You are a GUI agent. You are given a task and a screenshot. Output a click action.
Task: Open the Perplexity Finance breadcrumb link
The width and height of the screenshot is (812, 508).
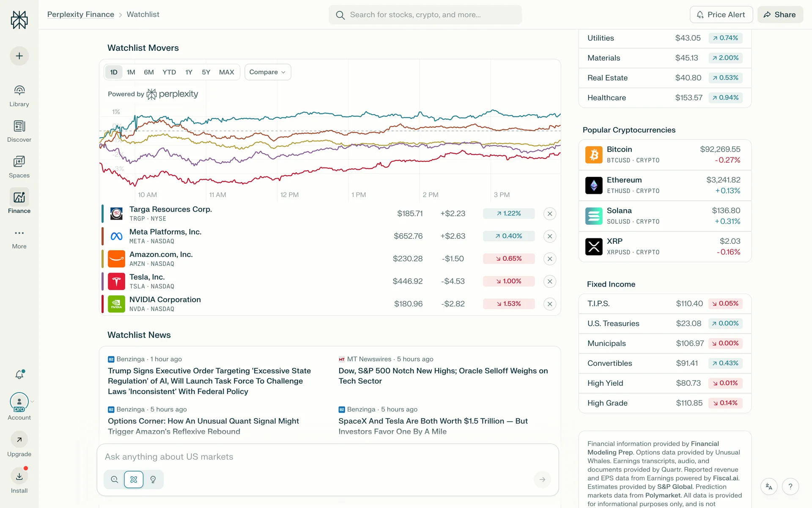tap(80, 14)
